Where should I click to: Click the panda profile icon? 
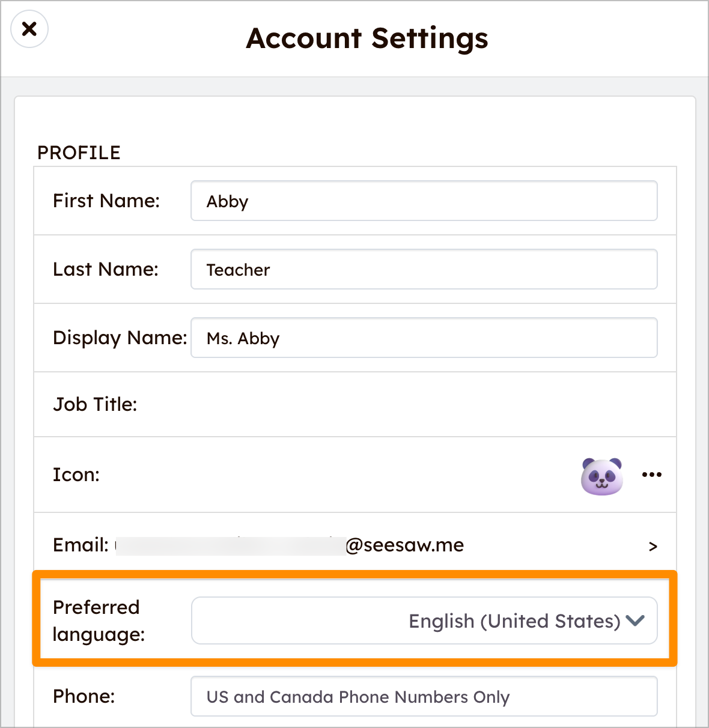pyautogui.click(x=601, y=476)
